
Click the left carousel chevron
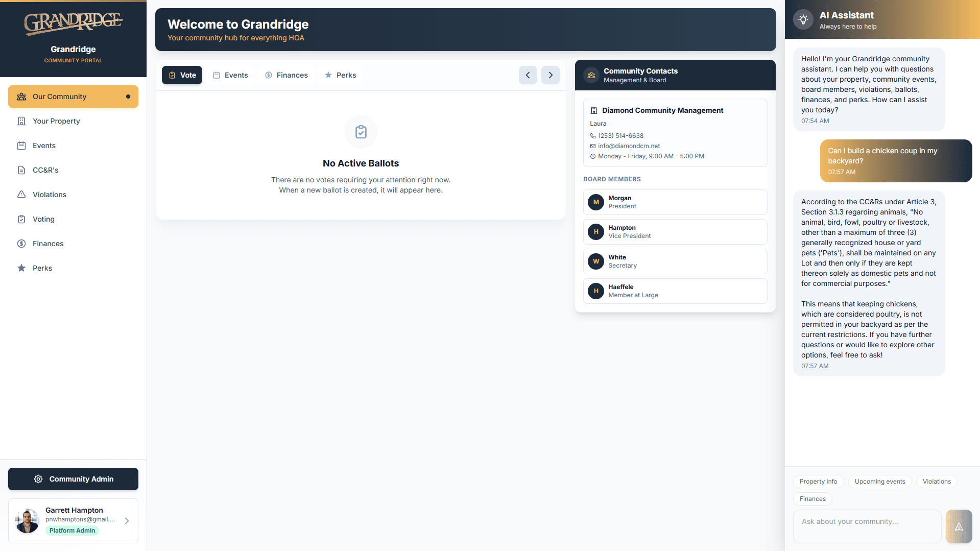[528, 75]
